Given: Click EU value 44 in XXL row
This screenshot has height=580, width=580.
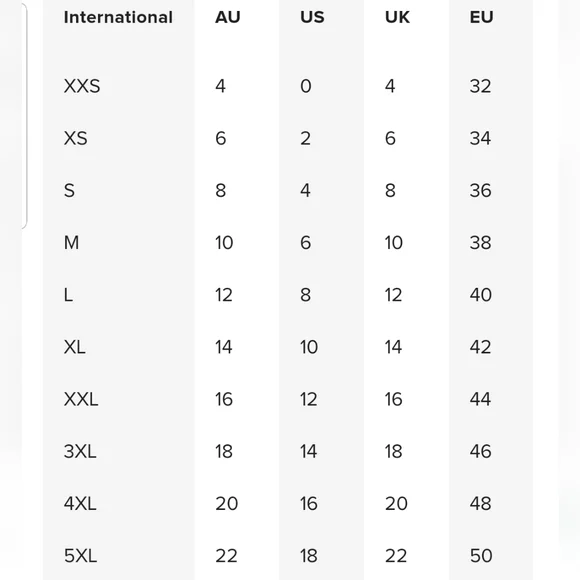Looking at the screenshot, I should click(480, 399).
